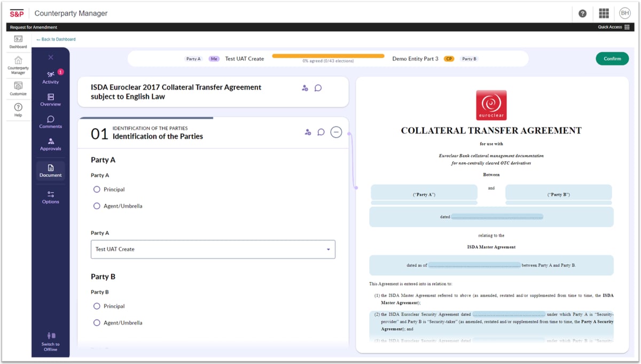Go to Dashboard in left rail

pyautogui.click(x=18, y=42)
